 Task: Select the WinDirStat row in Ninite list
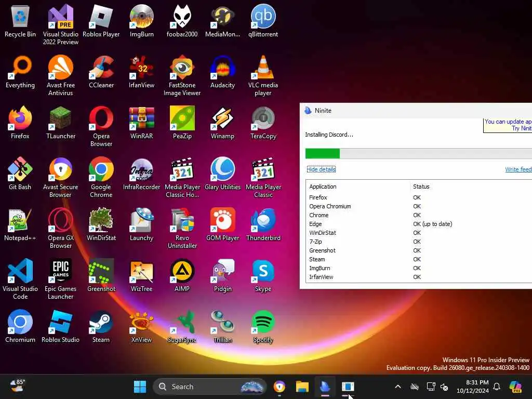tap(419, 233)
